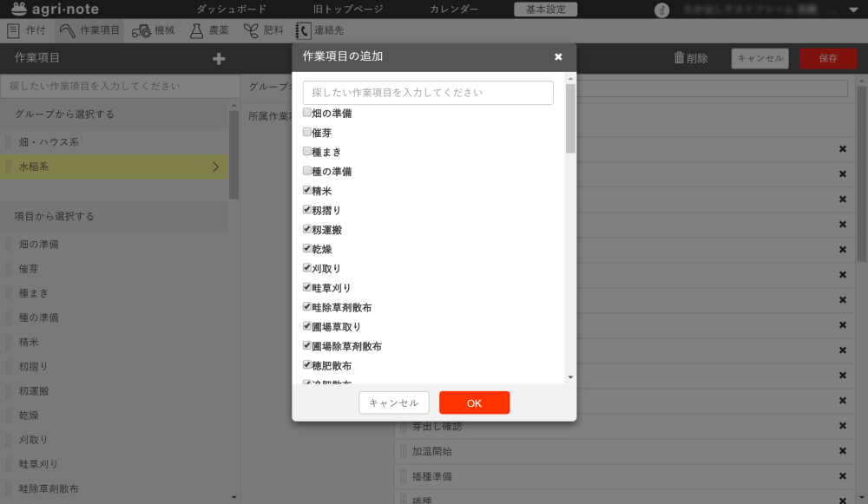The width and height of the screenshot is (868, 504).
Task: Enable the 種まき checkbox
Action: point(307,152)
